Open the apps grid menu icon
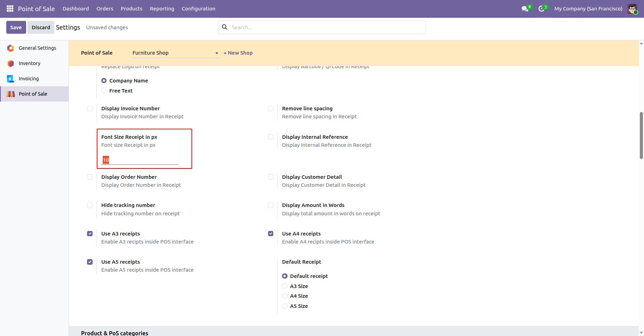 coord(10,9)
